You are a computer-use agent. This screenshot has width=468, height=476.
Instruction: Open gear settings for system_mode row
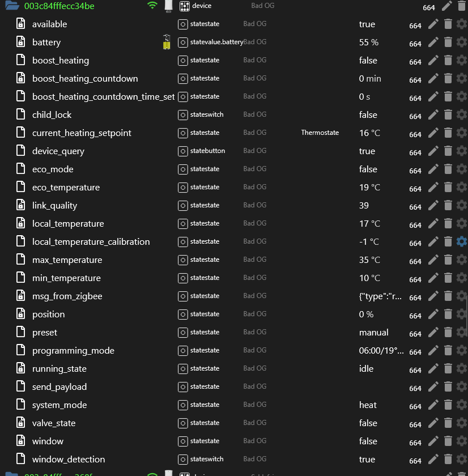point(462,405)
